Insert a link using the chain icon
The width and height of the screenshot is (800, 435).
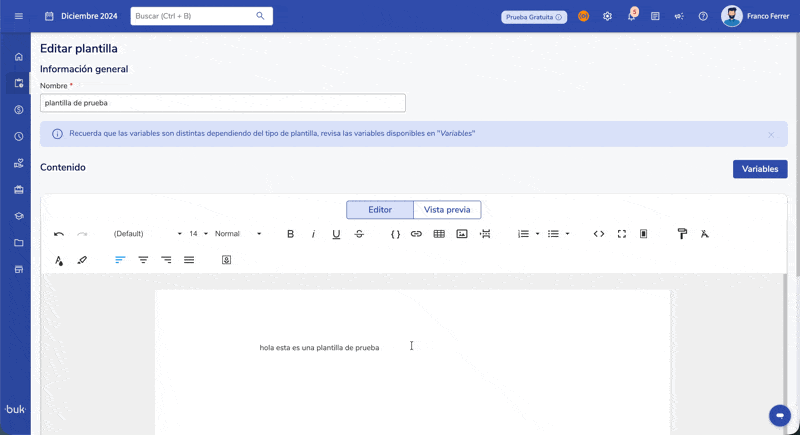coord(416,234)
